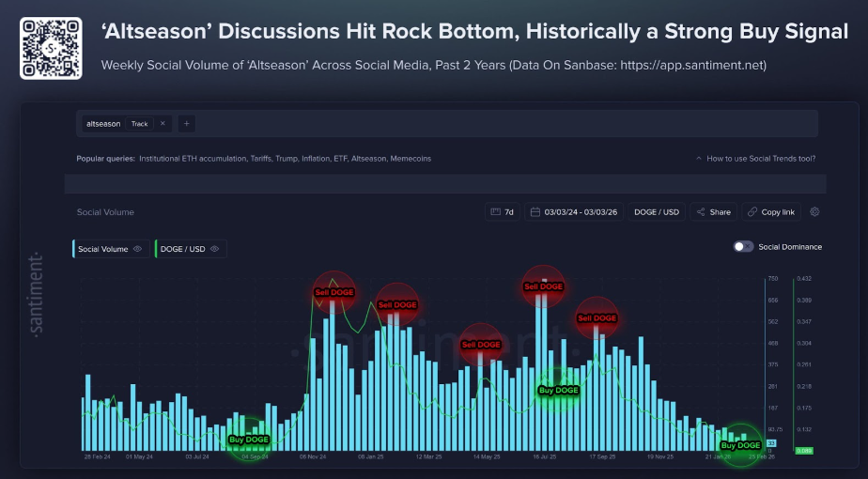Toggle the Social Dominance switch
Screen dimensions: 868x479
pos(743,247)
